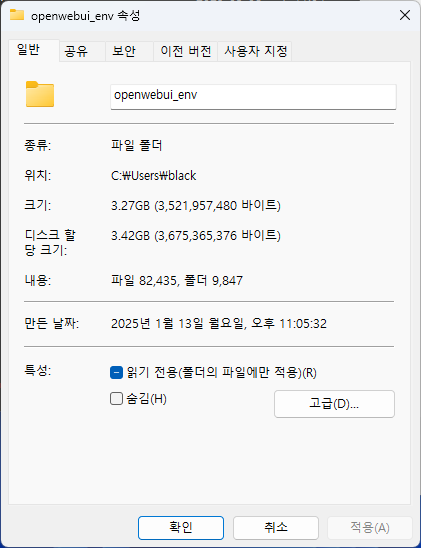Enable the 숨김(H) checkbox
Viewport: 421px width, 548px height.
pyautogui.click(x=116, y=398)
